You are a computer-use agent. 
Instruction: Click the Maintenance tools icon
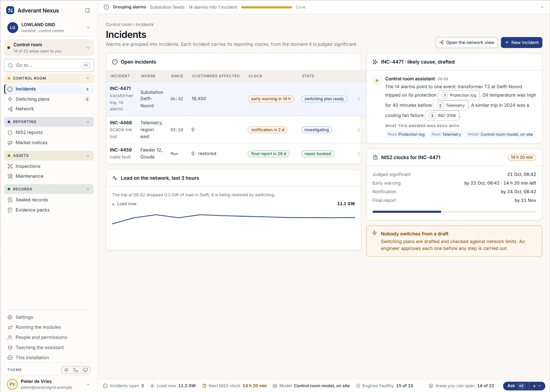coord(10,176)
